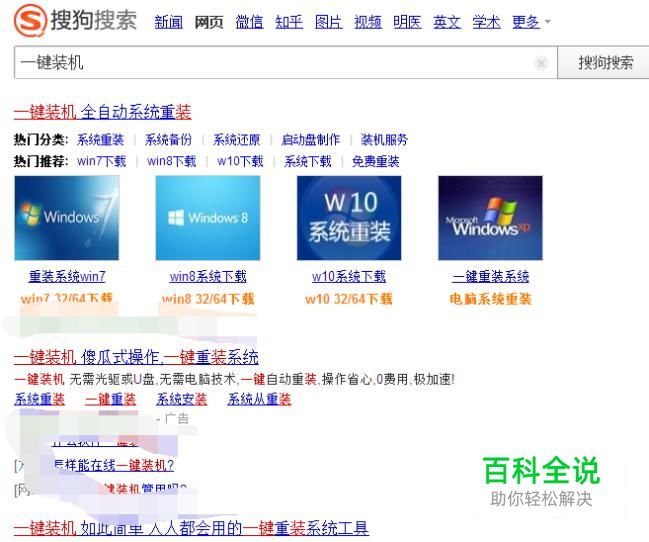
Task: Click the Windows 8 thumbnail image
Action: 208,218
